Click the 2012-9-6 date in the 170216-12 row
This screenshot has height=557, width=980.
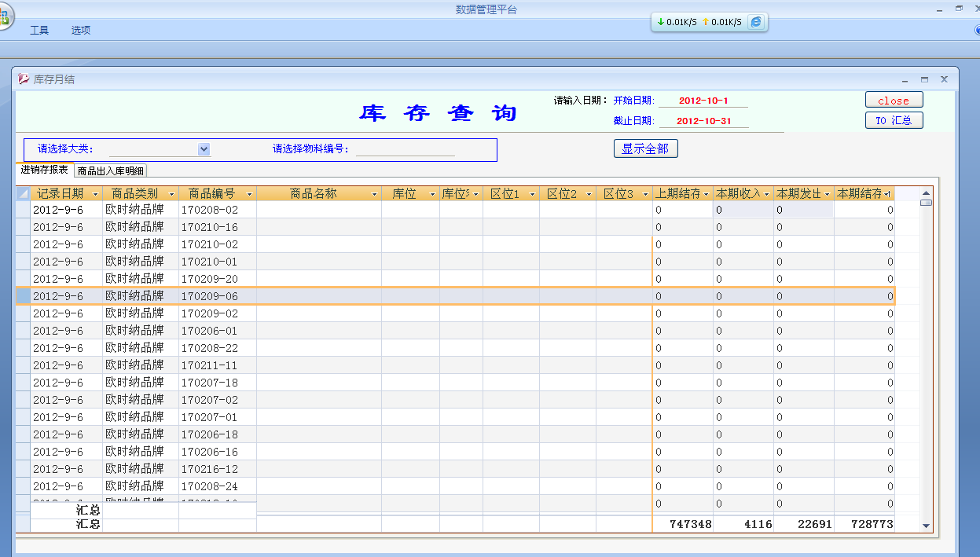click(67, 469)
